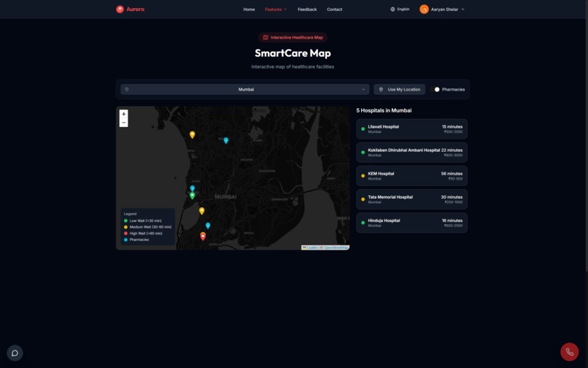Screen dimensions: 588x368
Task: Click the "₹200-1500" price range text
Action: click(x=454, y=202)
